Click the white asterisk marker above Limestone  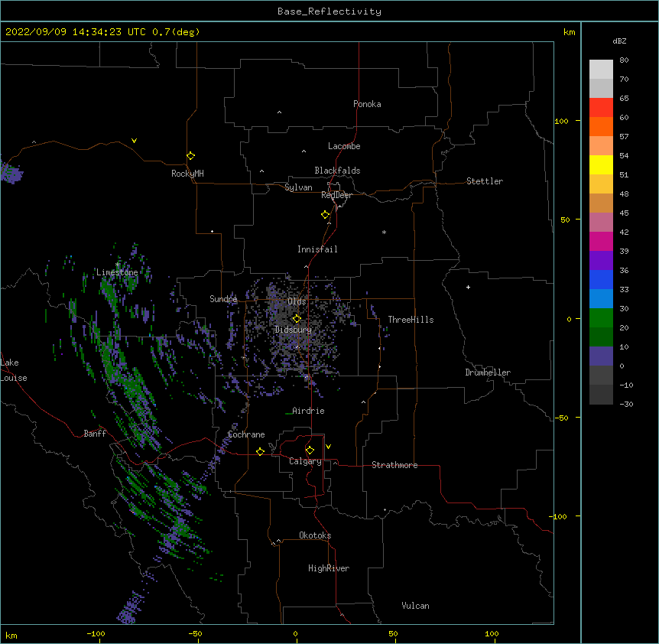[118, 265]
